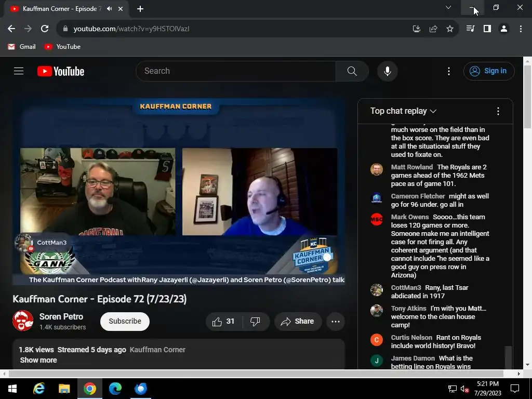Viewport: 532px width, 399px height.
Task: Select the Kauffman Corner browser tab
Action: [x=62, y=9]
